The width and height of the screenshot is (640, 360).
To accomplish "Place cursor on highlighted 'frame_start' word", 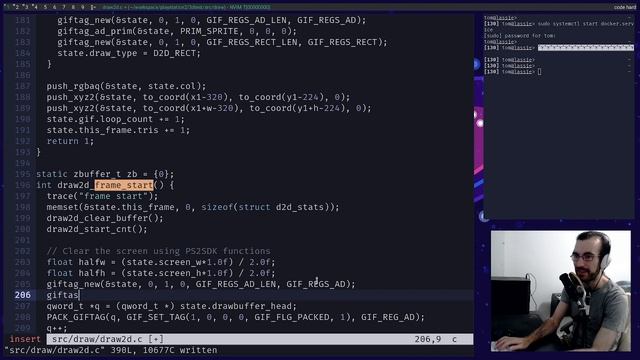I will [x=124, y=185].
